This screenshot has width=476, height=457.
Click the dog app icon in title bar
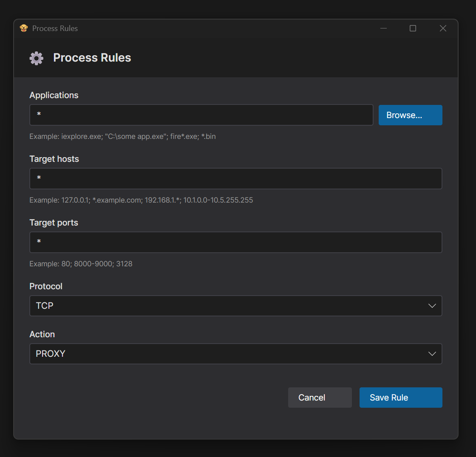[24, 28]
